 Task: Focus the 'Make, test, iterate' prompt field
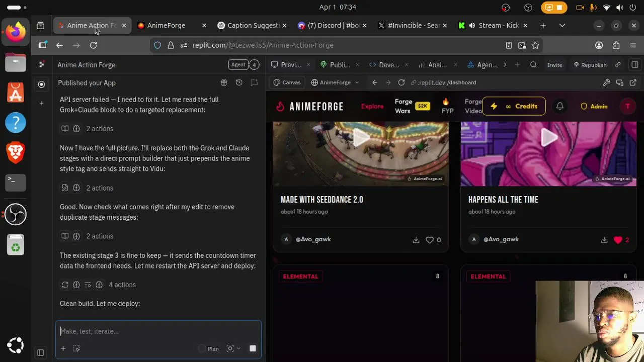pos(158,331)
